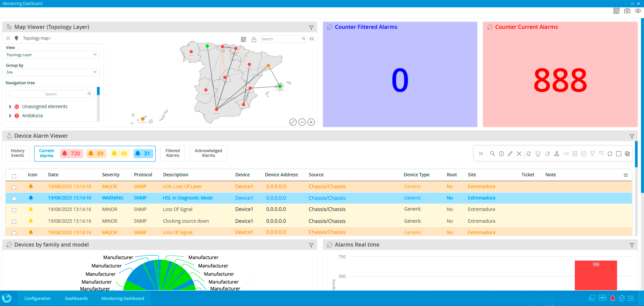The image size is (644, 306).
Task: Select the Andalucia site in the tree
Action: 33,116
